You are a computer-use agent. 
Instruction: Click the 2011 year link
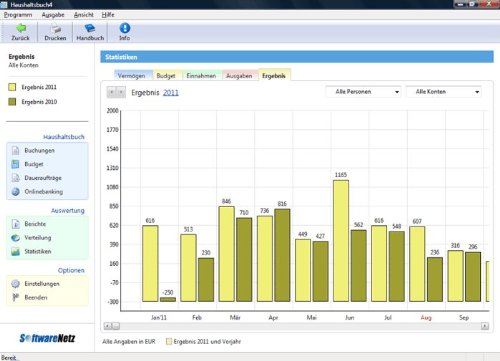171,93
